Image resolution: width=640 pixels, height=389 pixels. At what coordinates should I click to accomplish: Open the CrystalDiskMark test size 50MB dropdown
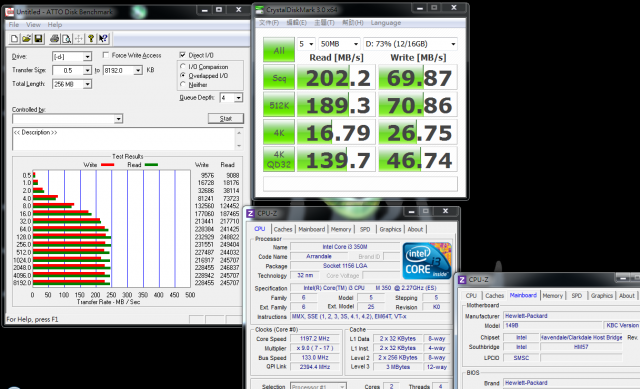[339, 44]
